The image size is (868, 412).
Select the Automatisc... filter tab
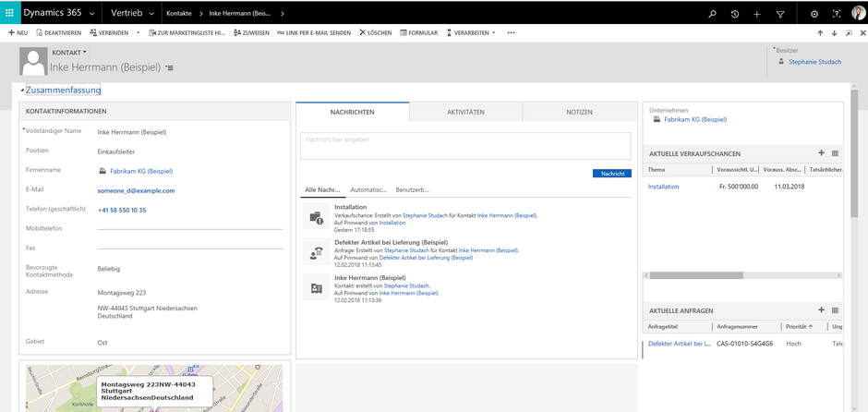click(x=368, y=190)
